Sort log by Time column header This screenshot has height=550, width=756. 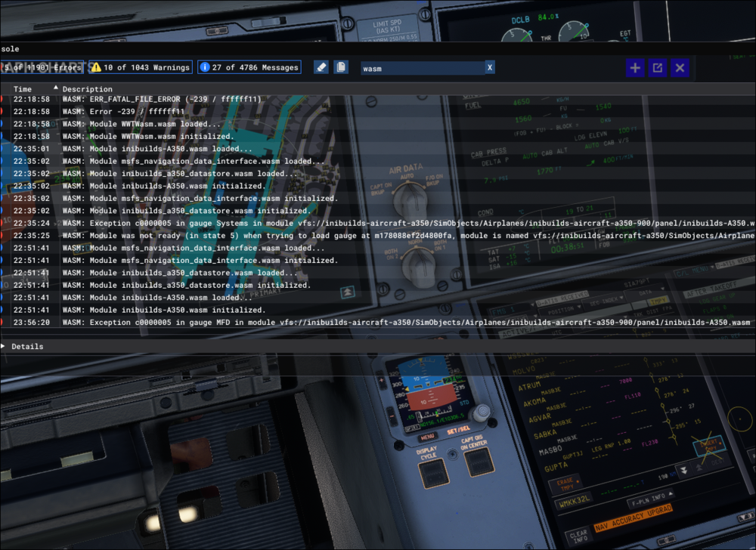click(x=23, y=89)
